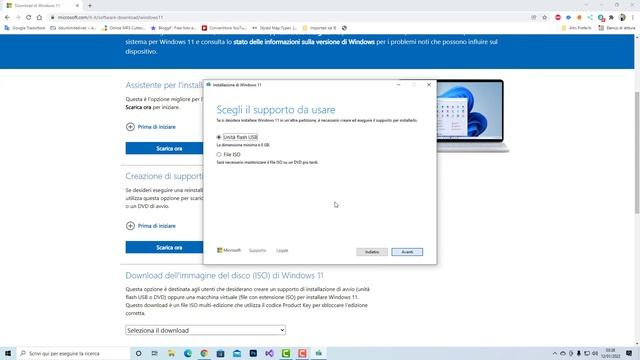This screenshot has width=640, height=360.
Task: Click the blue tag extension icon
Action: [568, 18]
